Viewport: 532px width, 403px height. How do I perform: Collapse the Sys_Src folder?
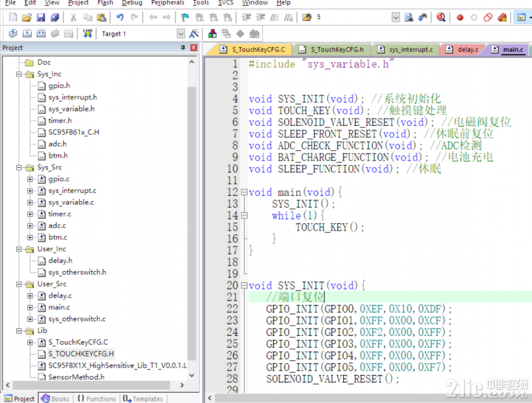(x=19, y=167)
